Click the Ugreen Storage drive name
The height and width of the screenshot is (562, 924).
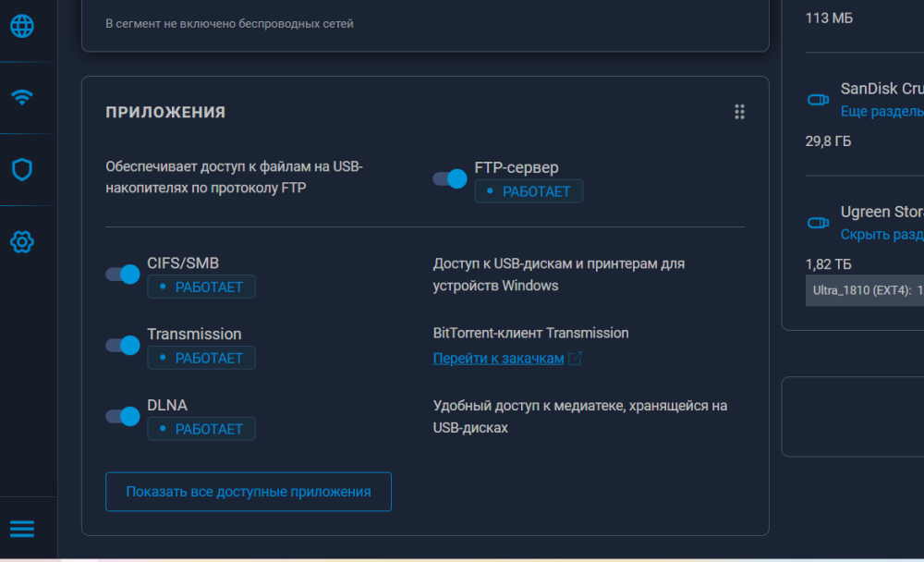coord(882,212)
